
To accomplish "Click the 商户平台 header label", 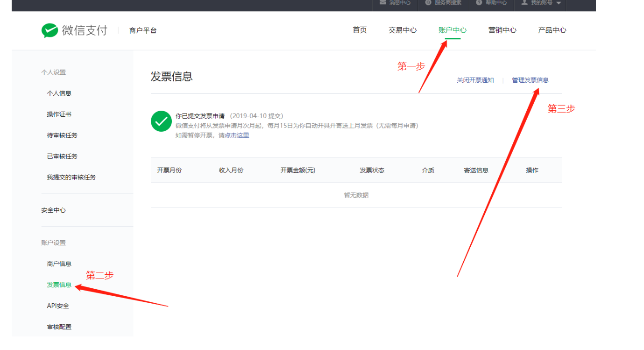I will tap(143, 30).
